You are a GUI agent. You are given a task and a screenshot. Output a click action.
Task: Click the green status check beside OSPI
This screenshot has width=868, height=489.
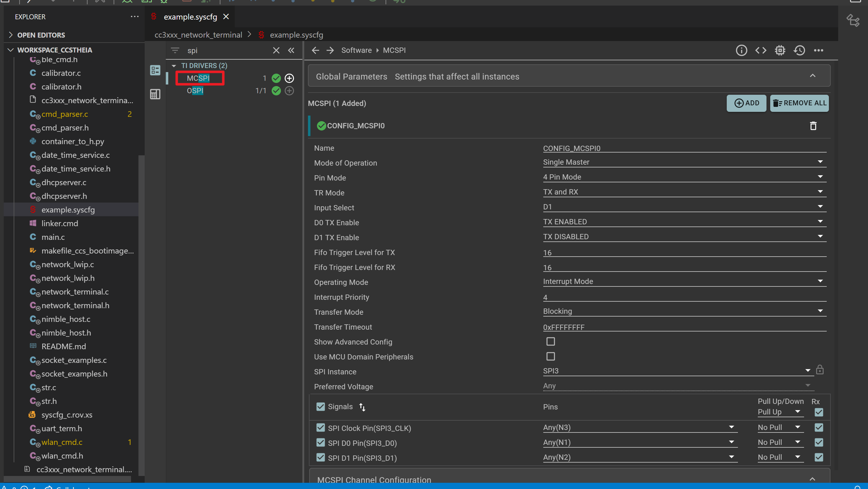coord(276,91)
